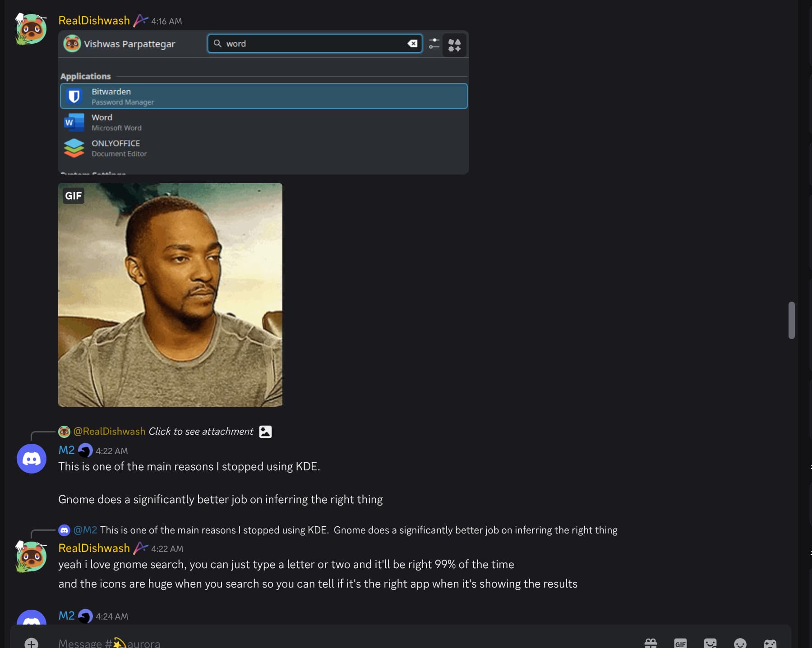The image size is (812, 648).
Task: Click the plus attach button in message bar
Action: pos(31,643)
